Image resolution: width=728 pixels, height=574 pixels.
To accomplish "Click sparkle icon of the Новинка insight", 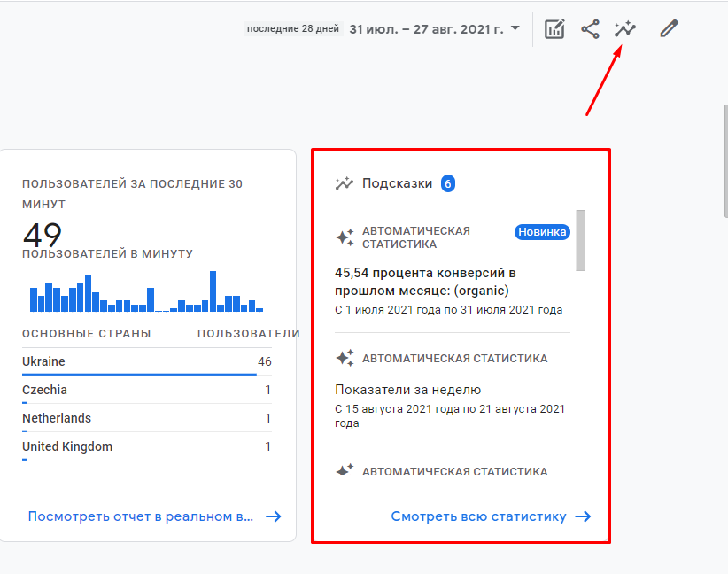I will tap(345, 237).
